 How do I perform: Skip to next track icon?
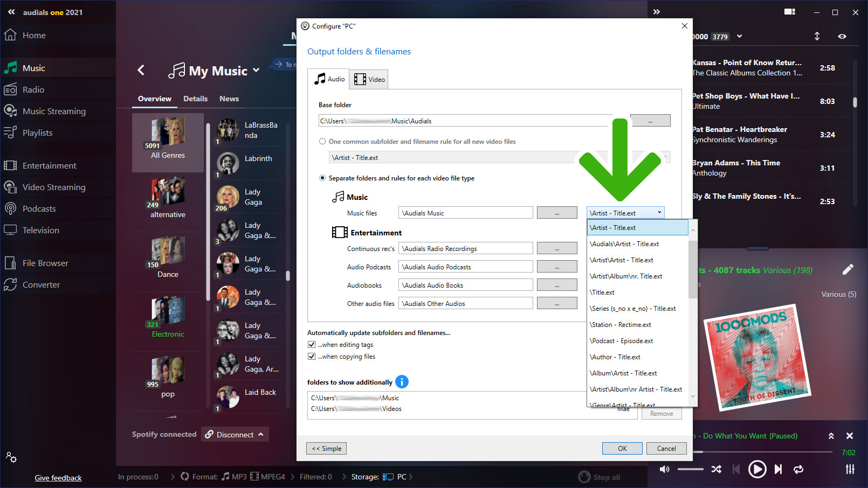778,469
